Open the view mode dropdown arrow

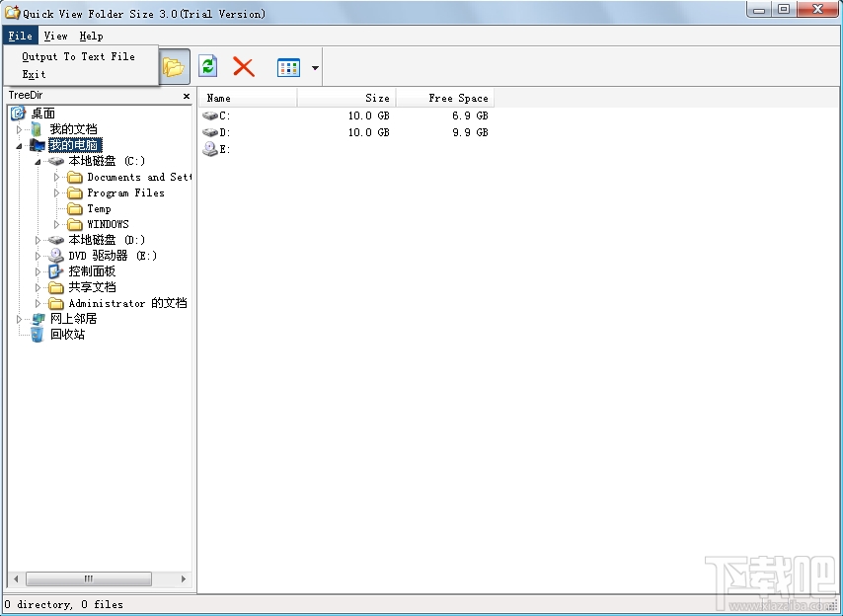[x=315, y=68]
